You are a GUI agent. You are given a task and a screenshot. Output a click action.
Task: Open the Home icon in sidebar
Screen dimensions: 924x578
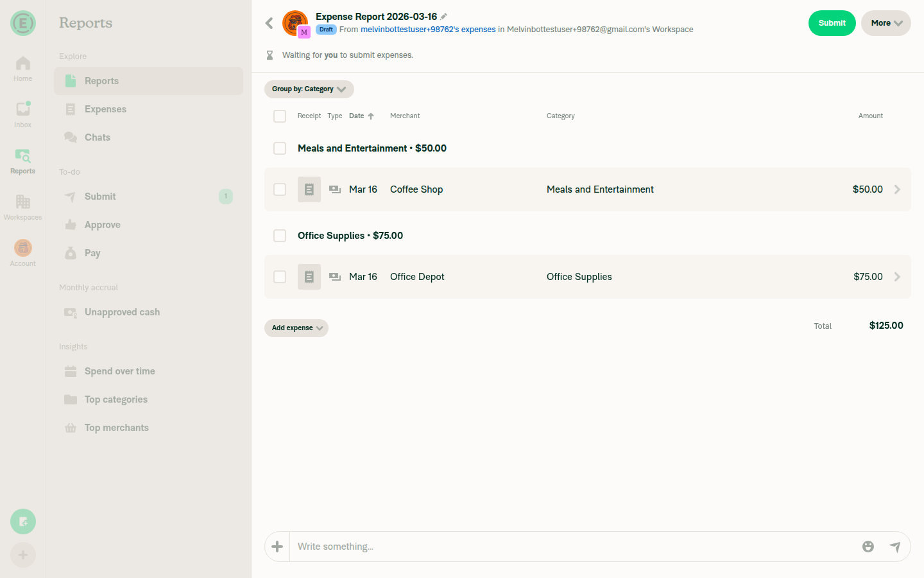click(22, 64)
